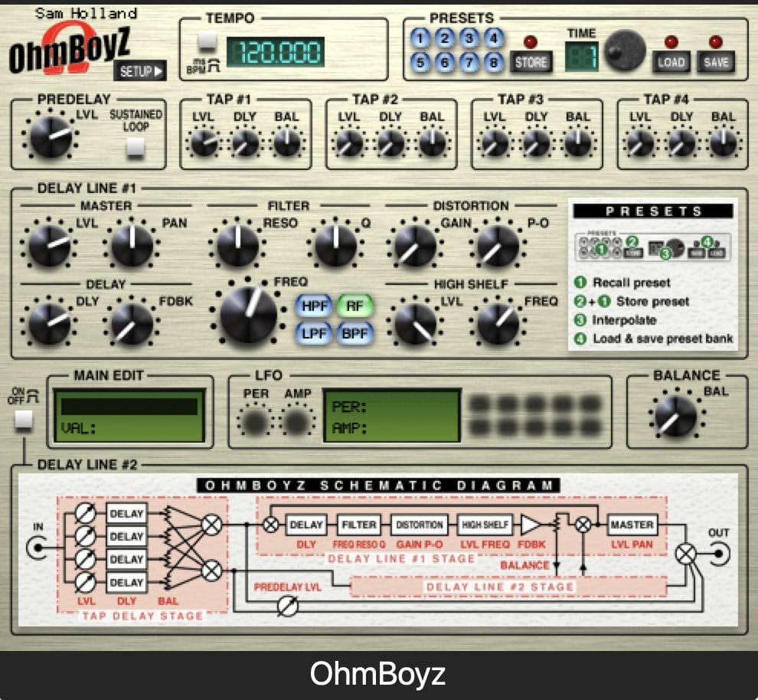Click the TAP #3 BAL knob
The height and width of the screenshot is (700, 758).
[x=578, y=143]
